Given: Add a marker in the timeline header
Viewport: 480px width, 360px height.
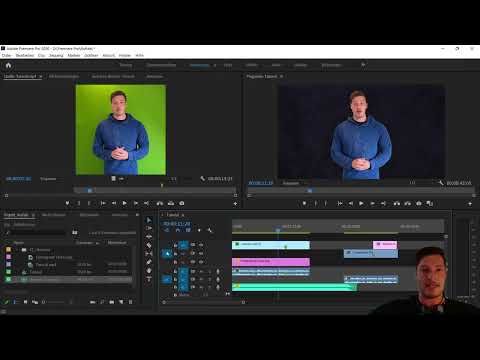Looking at the screenshot, I should point(199,230).
